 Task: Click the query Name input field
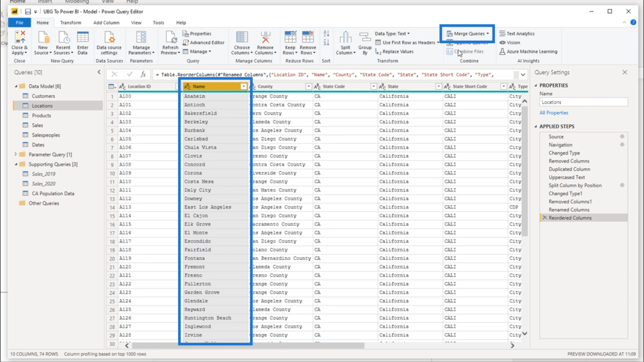click(583, 102)
